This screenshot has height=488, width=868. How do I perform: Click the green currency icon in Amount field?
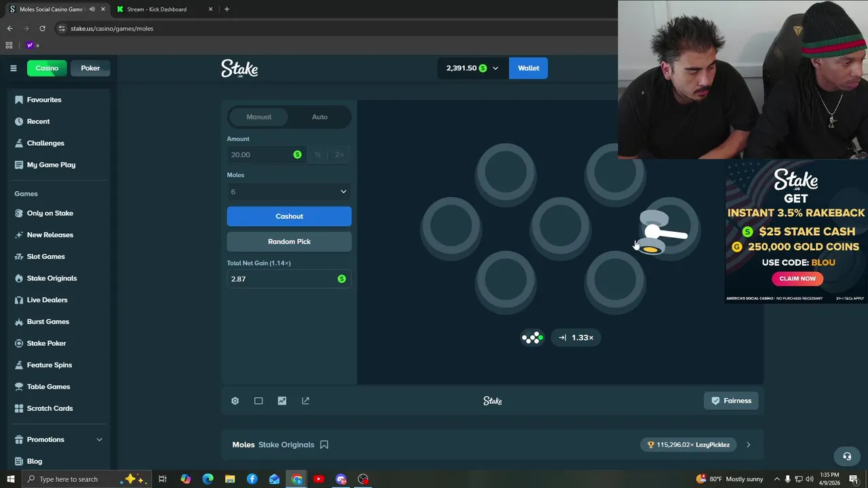click(297, 155)
